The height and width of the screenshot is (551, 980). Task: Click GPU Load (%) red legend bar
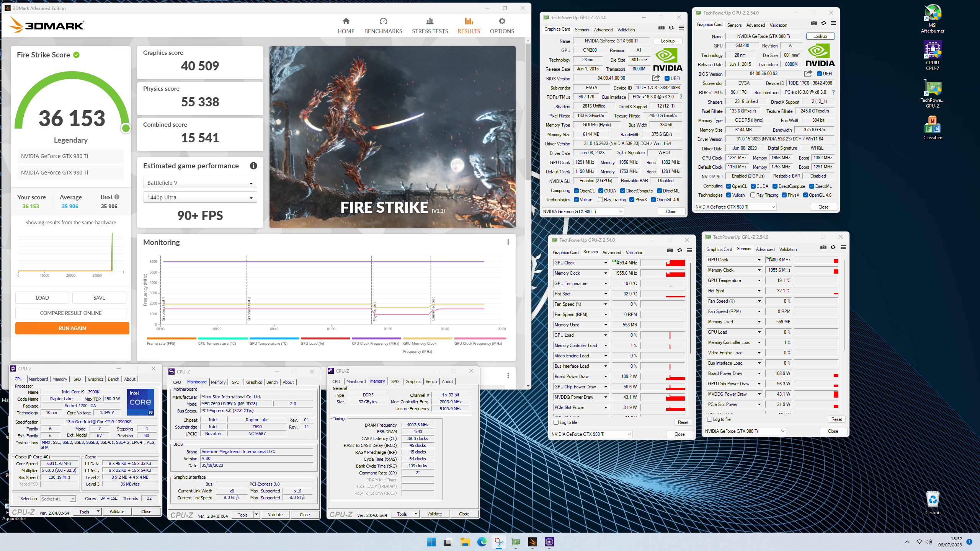pyautogui.click(x=325, y=339)
